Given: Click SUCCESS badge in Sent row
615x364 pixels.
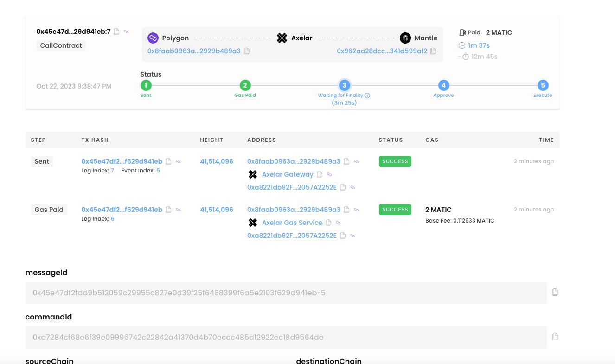Looking at the screenshot, I should (x=395, y=161).
